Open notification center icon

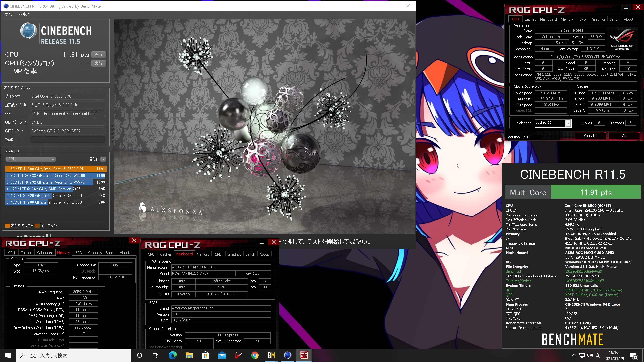633,355
